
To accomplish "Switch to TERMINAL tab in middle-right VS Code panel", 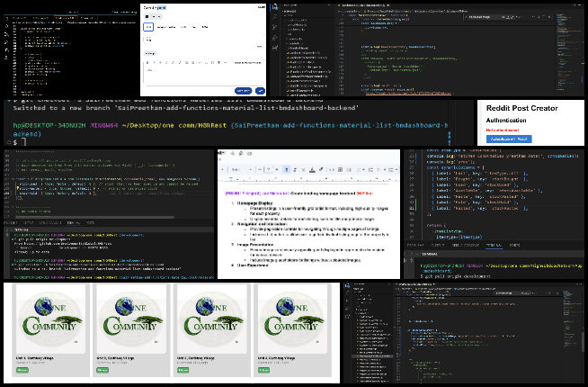I will click(x=494, y=245).
